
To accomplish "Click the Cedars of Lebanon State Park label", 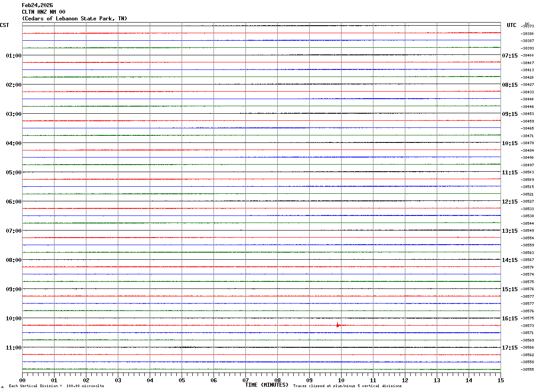I will coord(74,19).
